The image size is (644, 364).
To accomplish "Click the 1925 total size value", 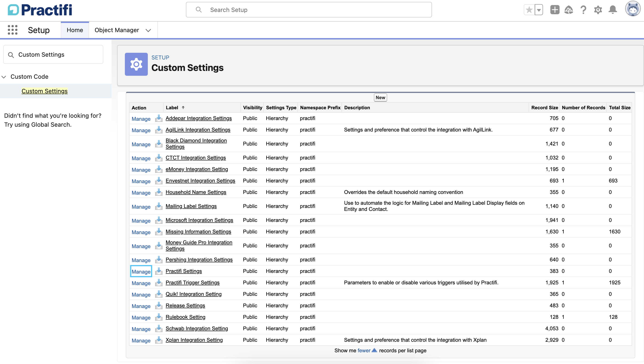I will coord(614,283).
